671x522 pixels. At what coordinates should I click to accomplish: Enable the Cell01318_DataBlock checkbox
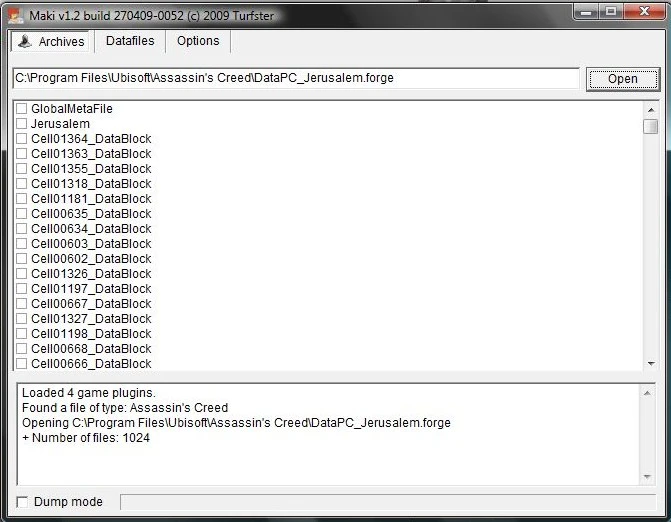21,184
